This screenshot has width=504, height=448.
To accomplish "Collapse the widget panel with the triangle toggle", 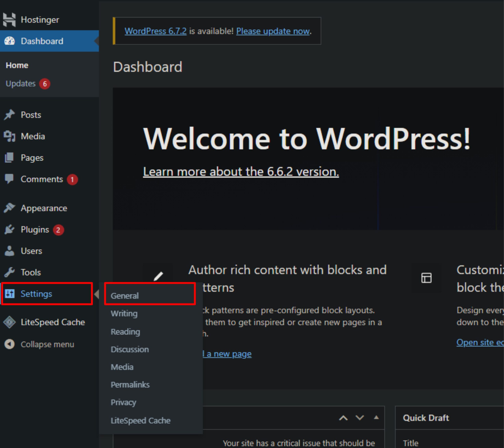I will click(x=376, y=417).
